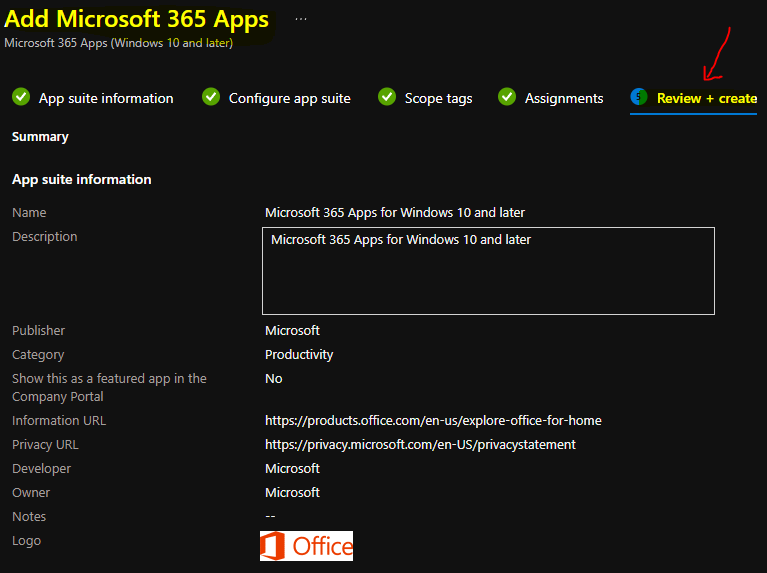Click the Notes field label
The image size is (767, 573).
(x=29, y=516)
